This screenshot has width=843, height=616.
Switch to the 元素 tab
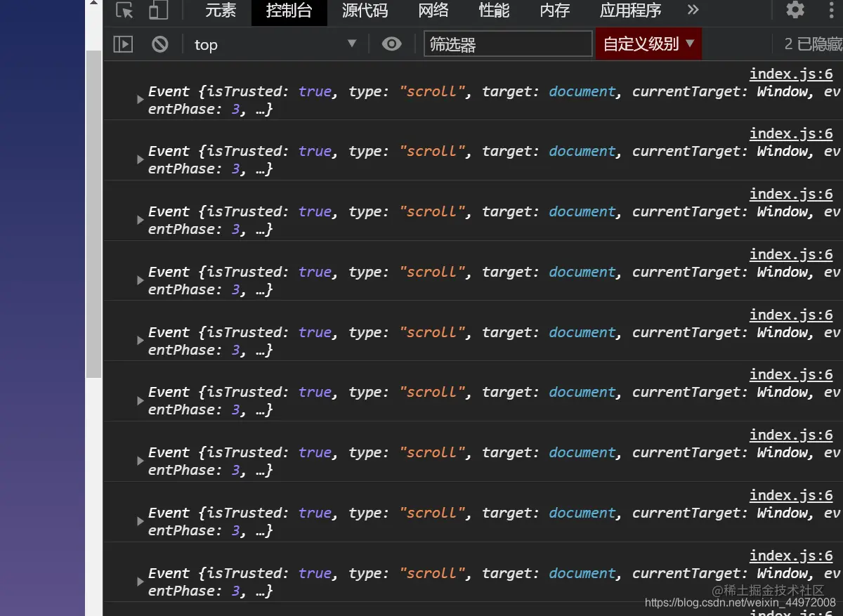[221, 11]
